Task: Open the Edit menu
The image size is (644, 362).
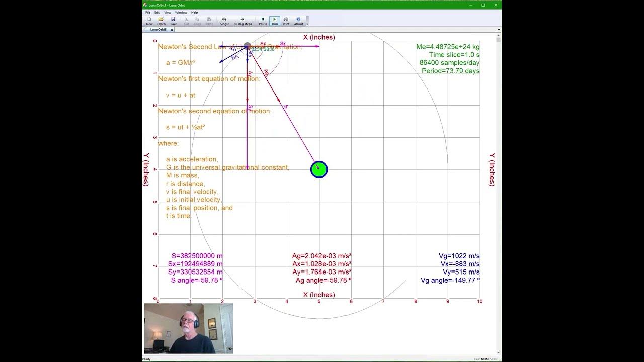Action: pyautogui.click(x=157, y=12)
